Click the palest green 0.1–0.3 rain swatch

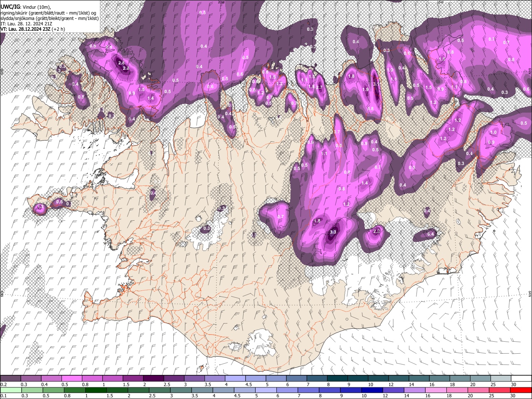(11, 390)
